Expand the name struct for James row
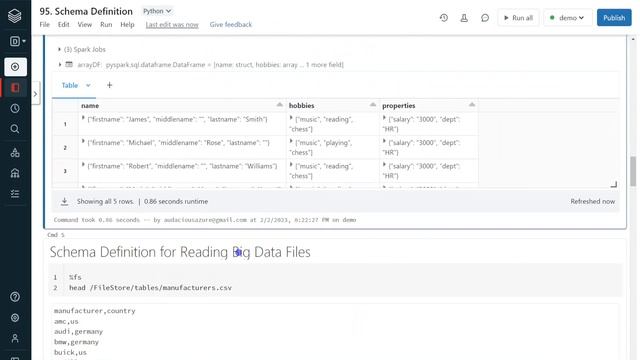The width and height of the screenshot is (640, 360). [x=83, y=118]
